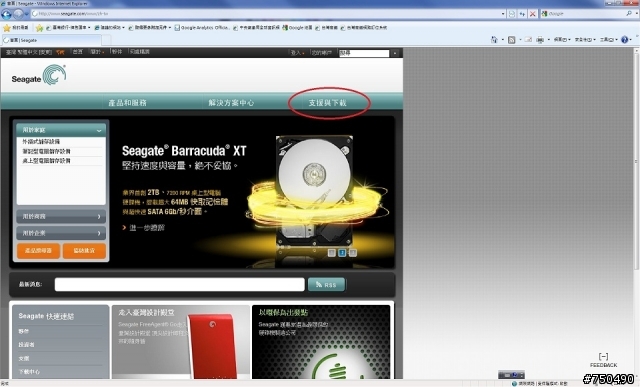The height and width of the screenshot is (387, 640).
Task: Go forward with the browser Forward arrow
Action: pyautogui.click(x=18, y=14)
